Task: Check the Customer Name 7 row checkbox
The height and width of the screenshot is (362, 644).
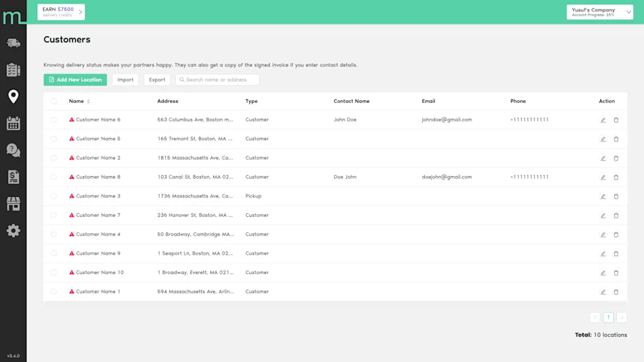Action: 54,215
